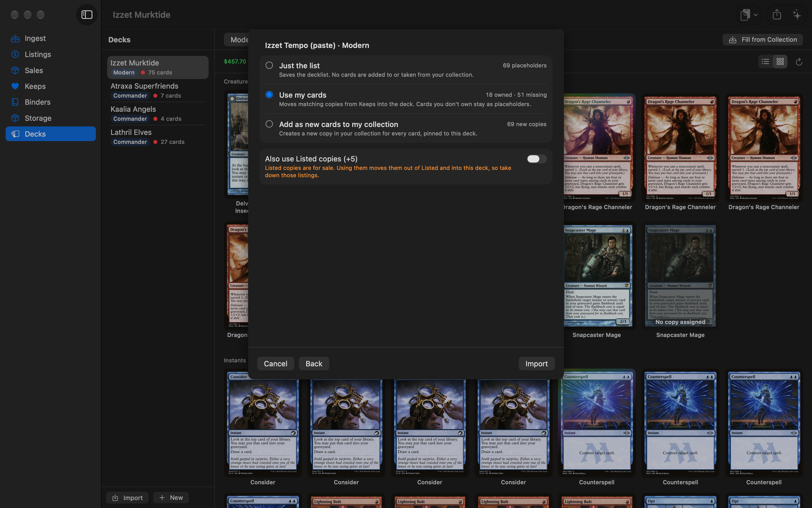Viewport: 812px width, 508px height.
Task: Click '18 owned · 51 missing' text
Action: click(x=516, y=95)
